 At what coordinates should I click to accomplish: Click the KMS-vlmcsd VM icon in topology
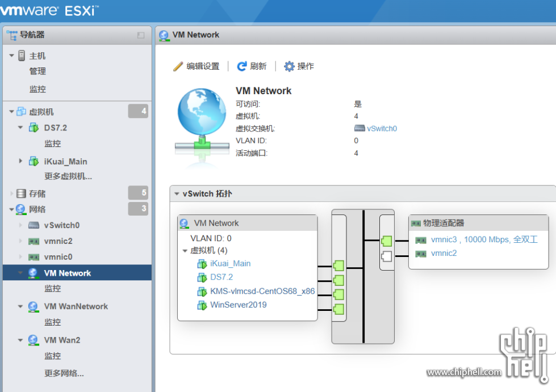[202, 292]
